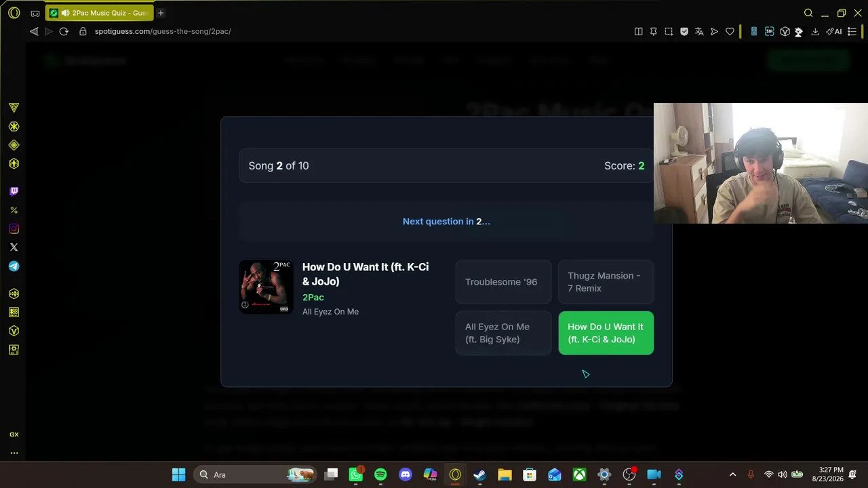868x488 pixels.
Task: Click the Score: 2 indicator
Action: point(625,166)
